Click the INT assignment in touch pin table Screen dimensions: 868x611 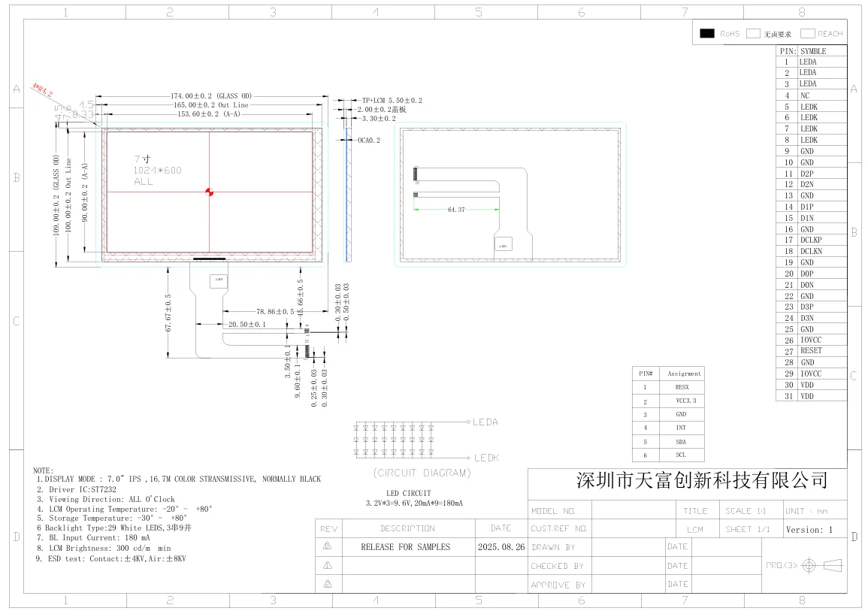(x=681, y=428)
